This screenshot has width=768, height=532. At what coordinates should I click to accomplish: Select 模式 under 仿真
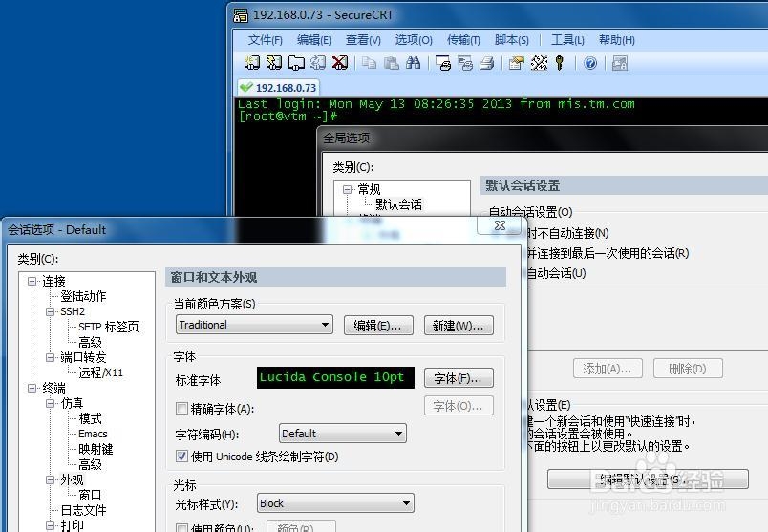point(90,418)
